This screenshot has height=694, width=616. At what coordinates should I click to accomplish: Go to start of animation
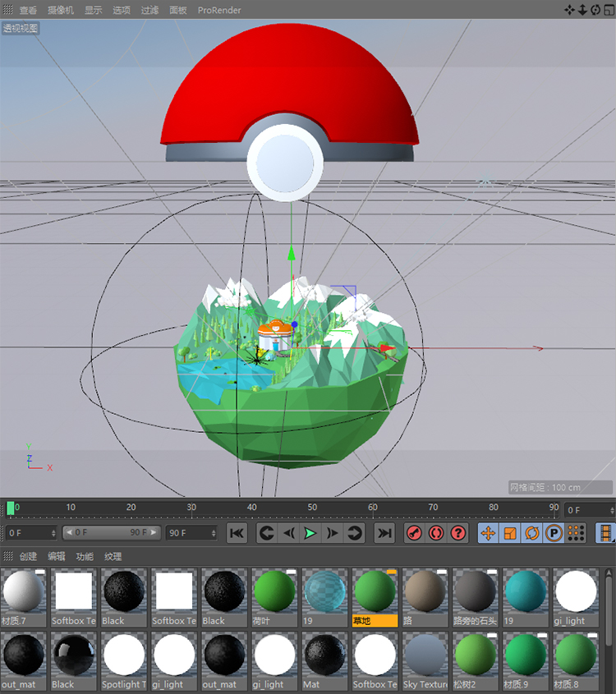237,533
